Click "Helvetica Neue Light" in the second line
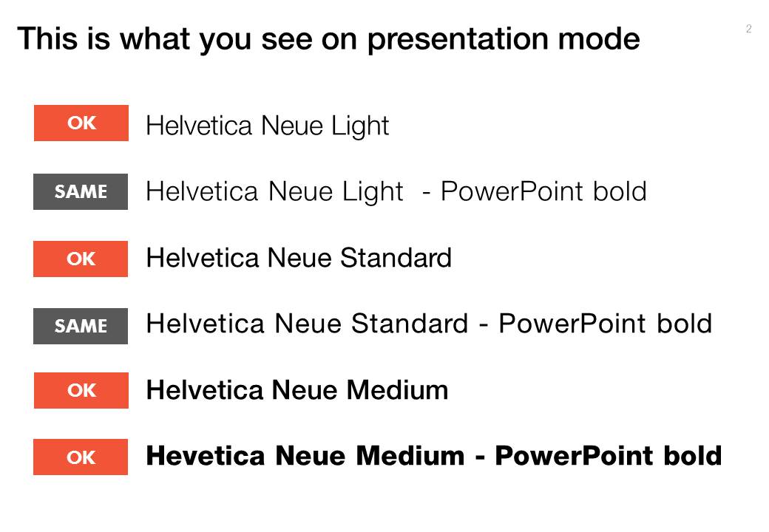The image size is (769, 532). (x=274, y=191)
